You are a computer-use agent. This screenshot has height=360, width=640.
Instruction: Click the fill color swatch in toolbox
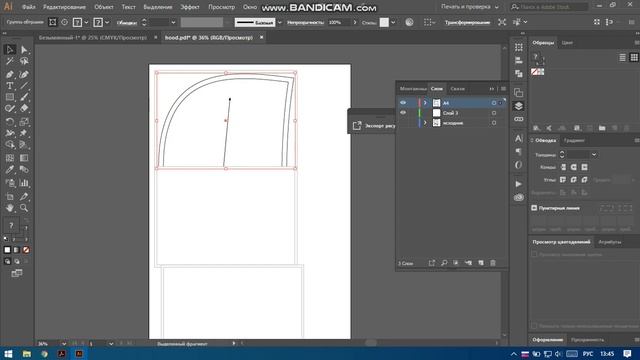click(x=11, y=225)
